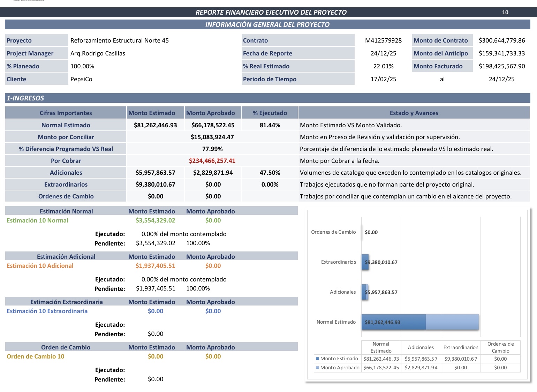This screenshot has width=537, height=392.
Task: Select the red Por Cobrar amount
Action: point(213,160)
